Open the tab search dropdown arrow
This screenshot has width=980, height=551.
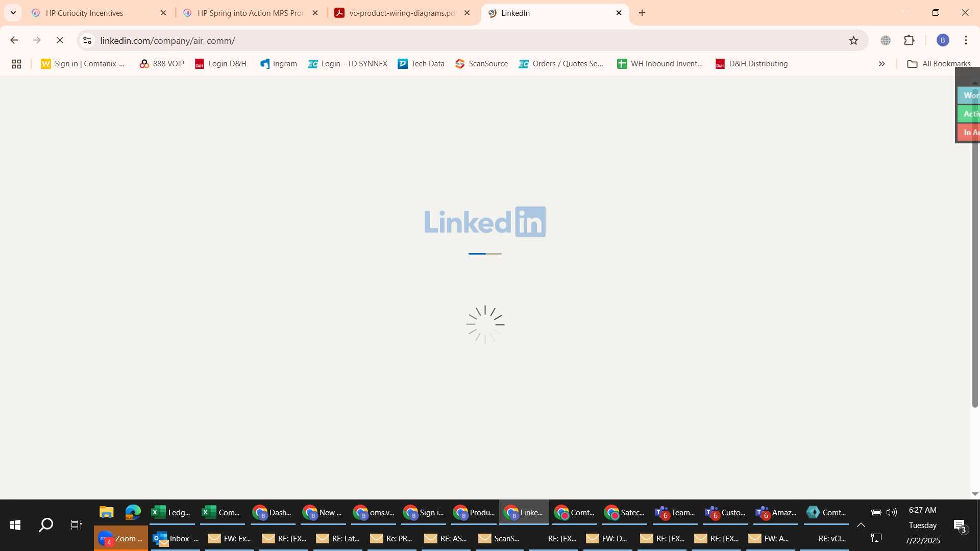click(13, 13)
